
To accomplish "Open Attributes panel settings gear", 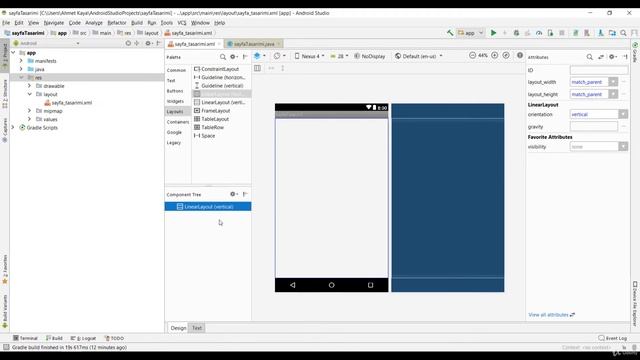I will 613,57.
